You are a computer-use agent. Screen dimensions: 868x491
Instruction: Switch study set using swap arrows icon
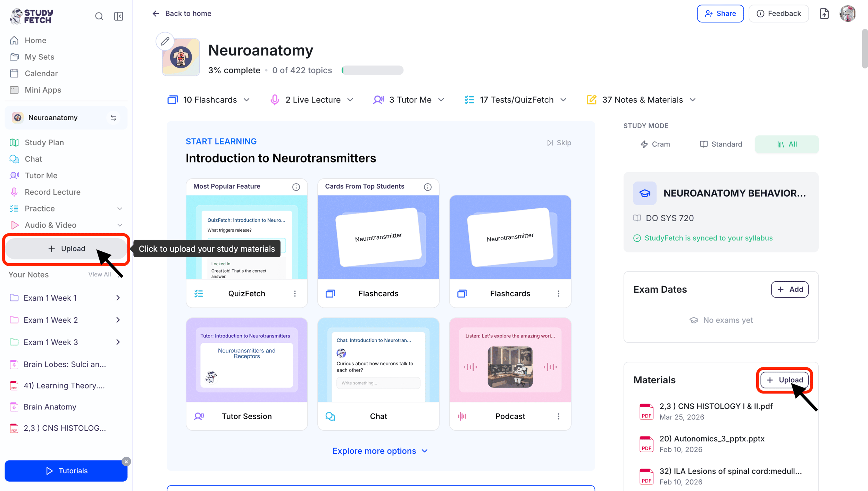click(x=113, y=118)
